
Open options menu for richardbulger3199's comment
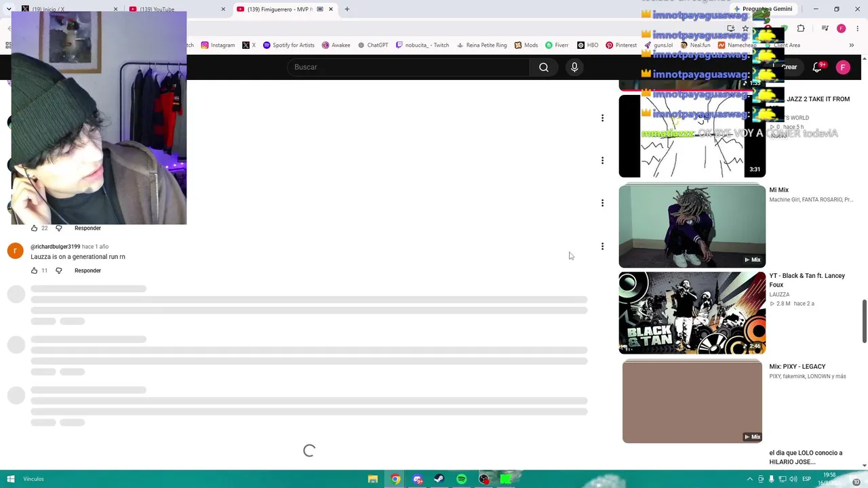pyautogui.click(x=602, y=246)
